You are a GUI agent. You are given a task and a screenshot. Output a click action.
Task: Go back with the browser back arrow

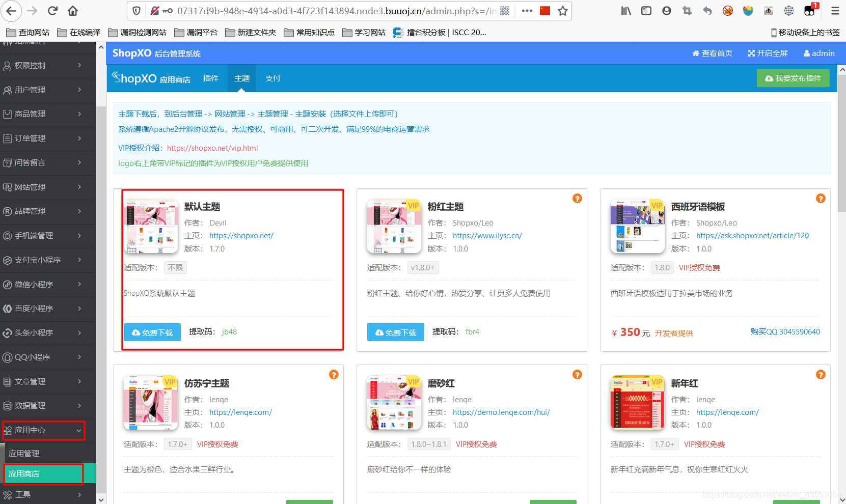click(x=11, y=11)
